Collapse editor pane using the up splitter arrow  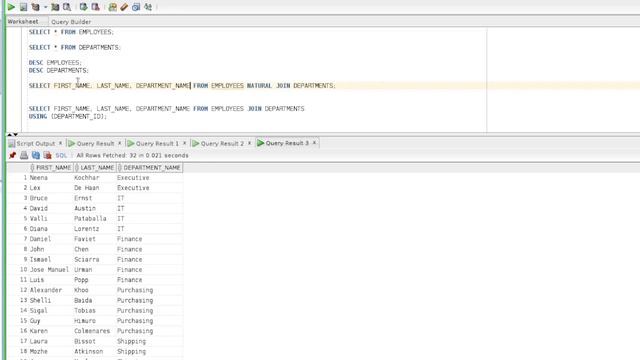[10, 134]
